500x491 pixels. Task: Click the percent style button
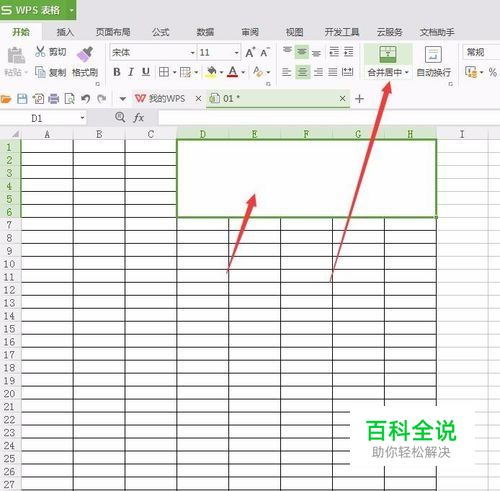point(492,72)
